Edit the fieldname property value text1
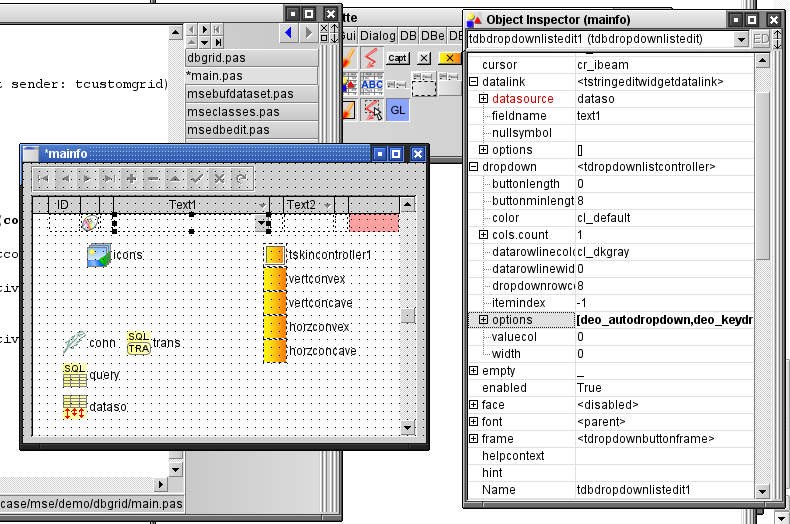This screenshot has height=524, width=790. tap(660, 116)
